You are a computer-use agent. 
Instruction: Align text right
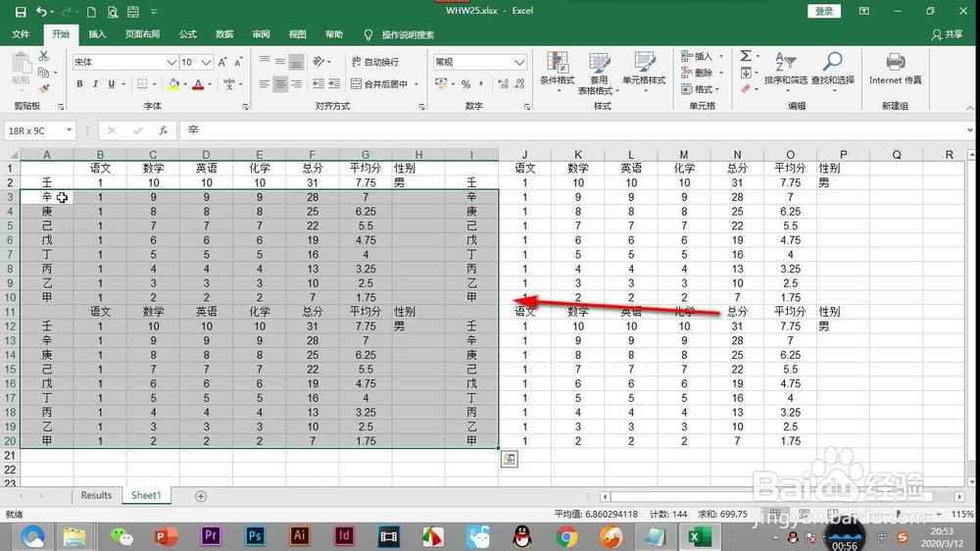(x=296, y=83)
